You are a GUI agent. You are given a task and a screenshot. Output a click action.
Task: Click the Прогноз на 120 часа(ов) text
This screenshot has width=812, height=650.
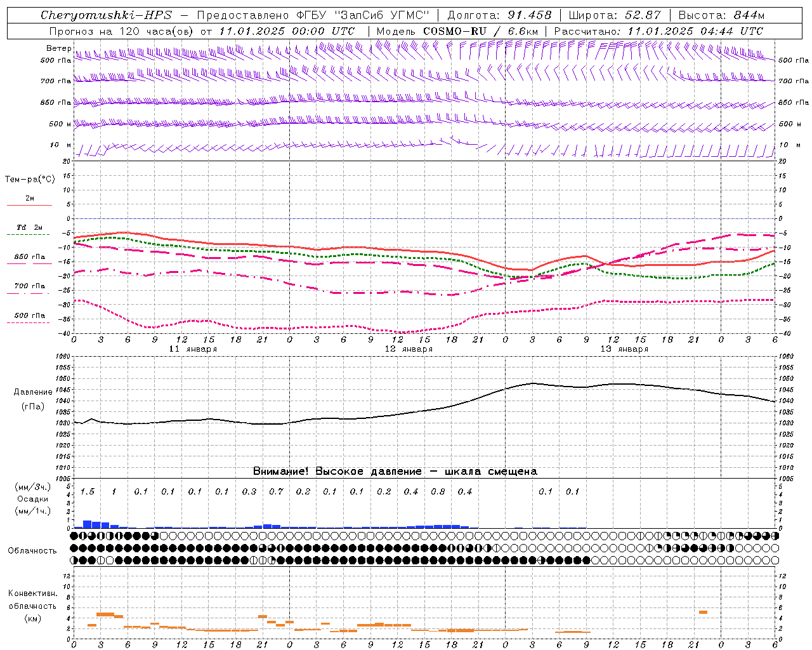pos(122,31)
